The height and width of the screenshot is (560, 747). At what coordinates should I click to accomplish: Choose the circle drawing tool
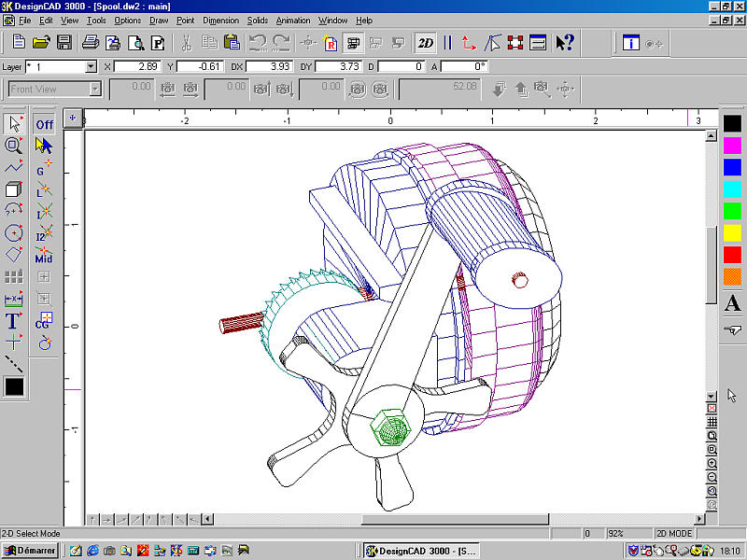click(13, 232)
